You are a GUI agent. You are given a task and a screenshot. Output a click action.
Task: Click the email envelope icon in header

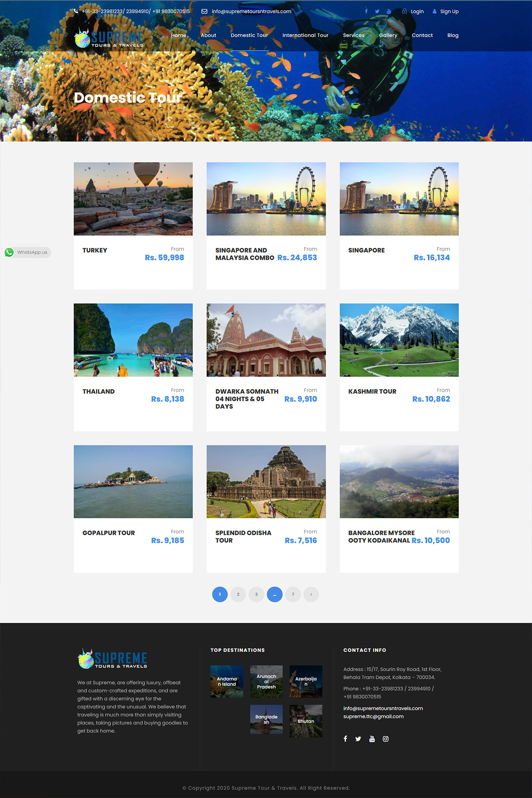click(204, 11)
